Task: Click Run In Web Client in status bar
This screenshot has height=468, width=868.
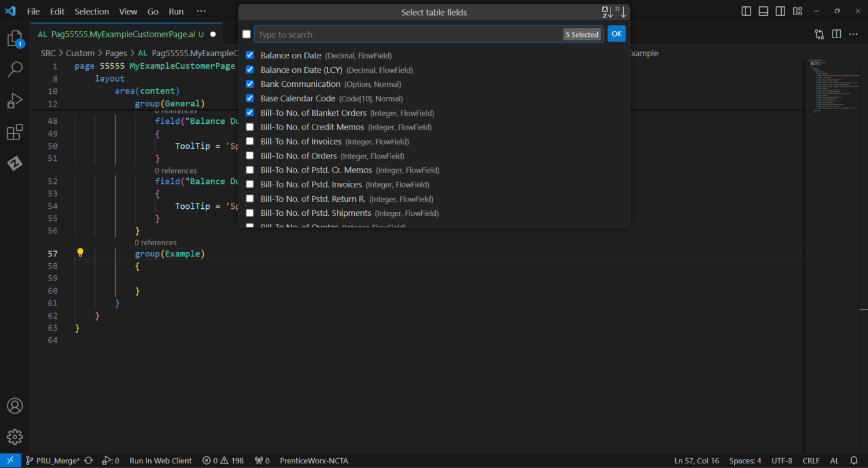Action: pyautogui.click(x=160, y=460)
